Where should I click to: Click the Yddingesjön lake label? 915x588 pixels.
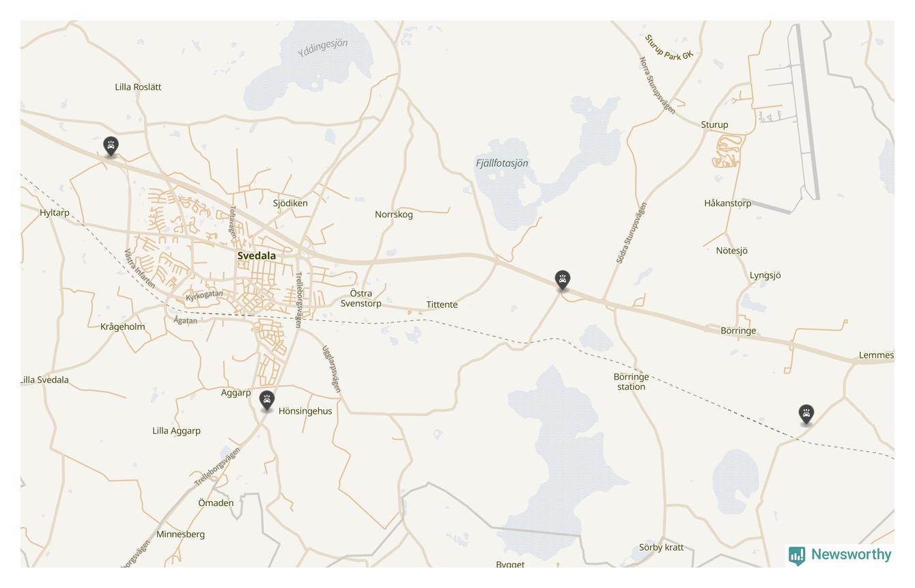(323, 46)
